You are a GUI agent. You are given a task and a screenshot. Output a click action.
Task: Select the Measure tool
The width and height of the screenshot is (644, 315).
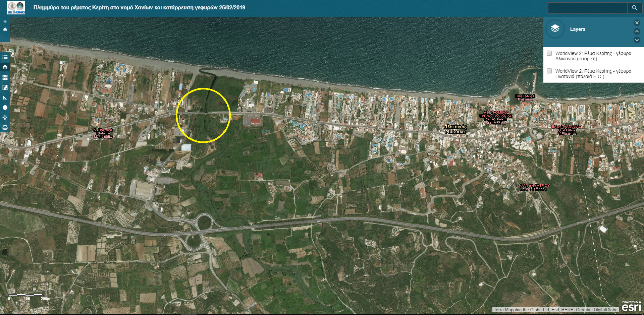click(x=5, y=98)
